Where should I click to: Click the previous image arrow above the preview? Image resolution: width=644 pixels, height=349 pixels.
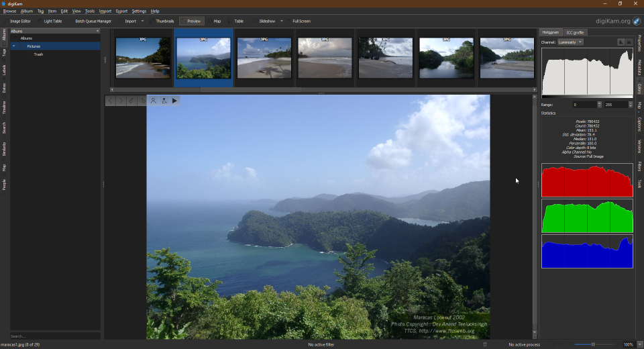111,101
